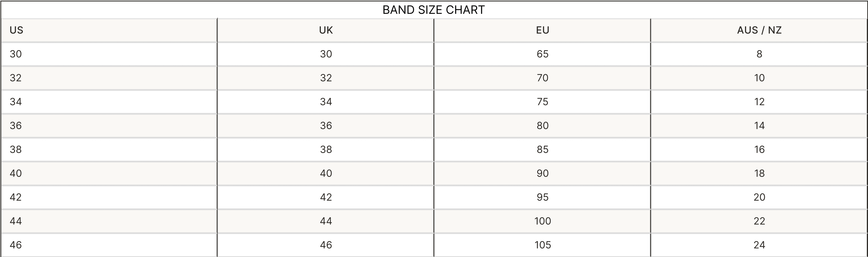Click EU size 90 cell
The width and height of the screenshot is (868, 257).
pyautogui.click(x=542, y=173)
